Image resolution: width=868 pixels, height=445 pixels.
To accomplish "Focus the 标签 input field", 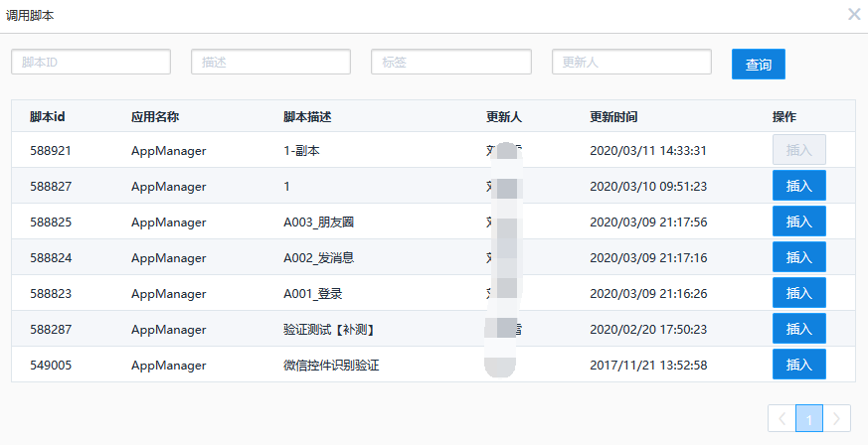I will coord(451,62).
